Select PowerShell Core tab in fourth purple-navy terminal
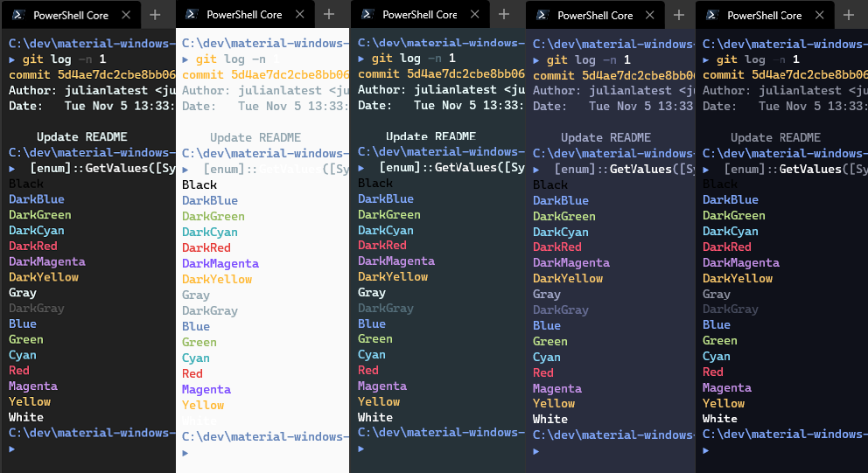This screenshot has width=868, height=473. (x=595, y=15)
